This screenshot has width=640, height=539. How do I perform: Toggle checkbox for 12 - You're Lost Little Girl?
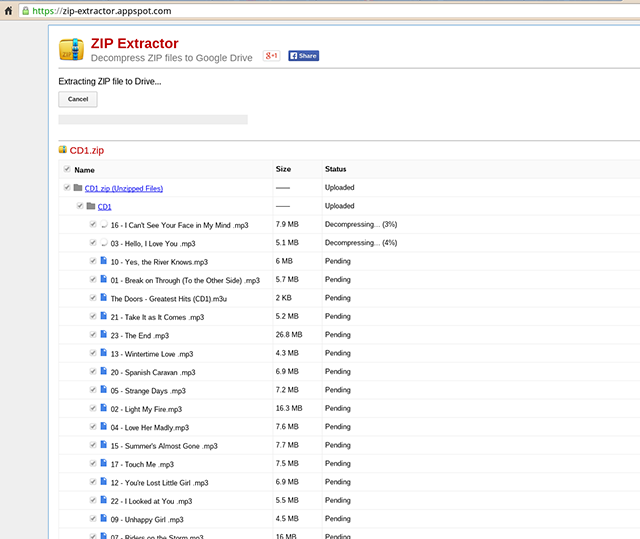[x=93, y=481]
